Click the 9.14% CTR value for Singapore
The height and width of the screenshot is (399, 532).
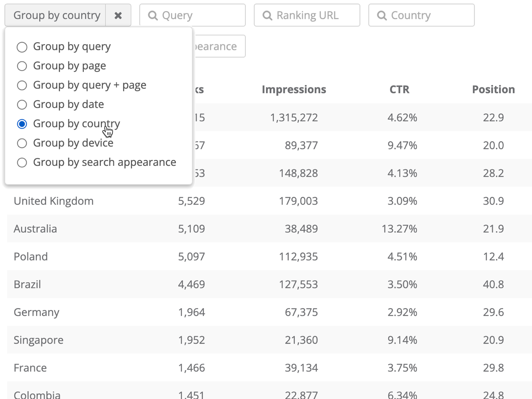[x=402, y=340]
